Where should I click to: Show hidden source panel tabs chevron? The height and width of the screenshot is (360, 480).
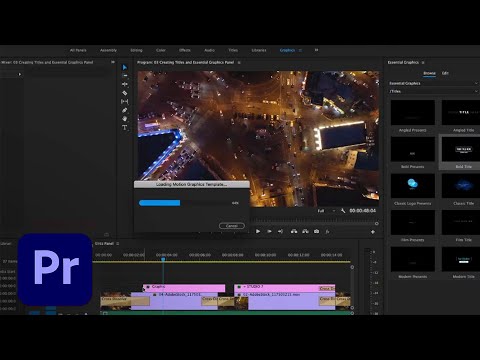[113, 62]
